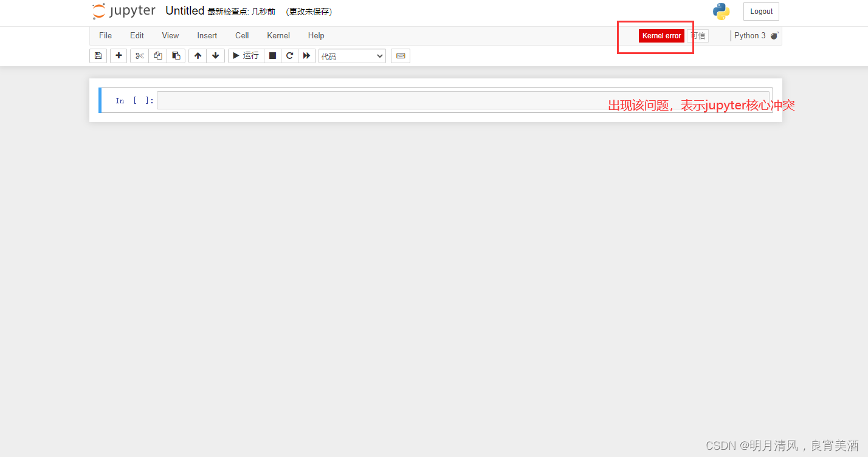Screen dimensions: 868x457
Task: Click the 可信 trusted notebook button
Action: click(x=698, y=36)
